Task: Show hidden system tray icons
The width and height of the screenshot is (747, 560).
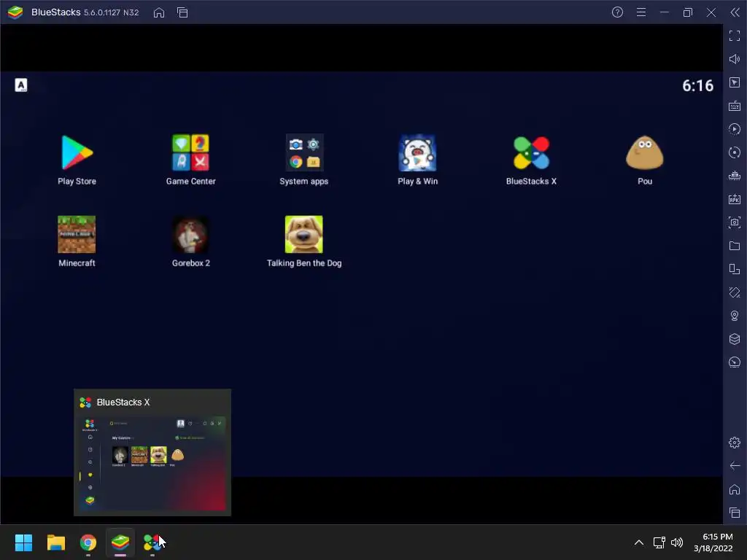Action: click(x=639, y=542)
